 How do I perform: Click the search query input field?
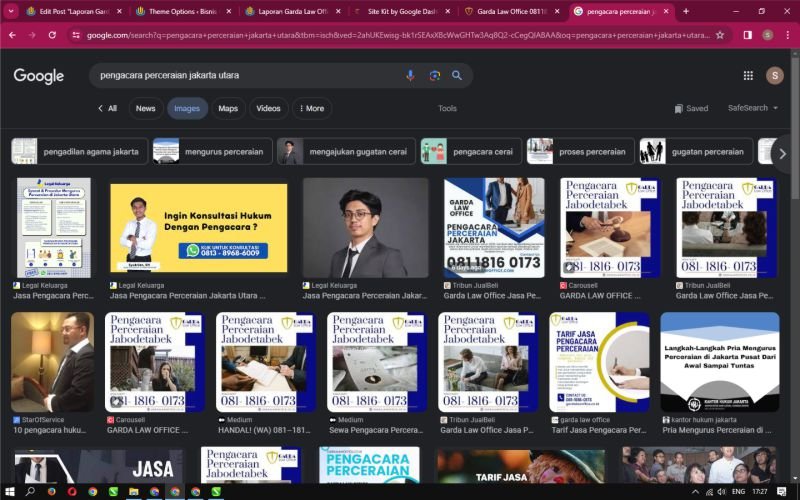click(x=247, y=76)
